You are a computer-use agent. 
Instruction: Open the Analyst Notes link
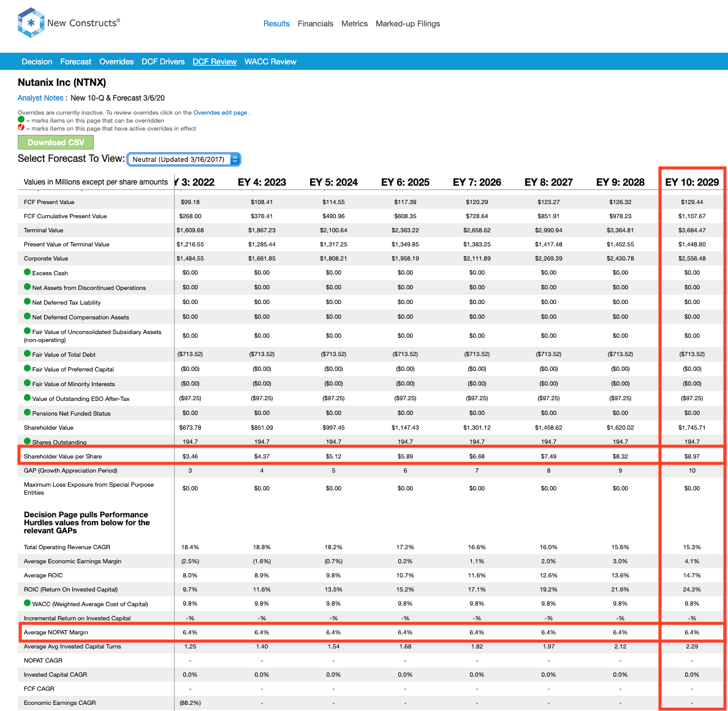pos(40,98)
